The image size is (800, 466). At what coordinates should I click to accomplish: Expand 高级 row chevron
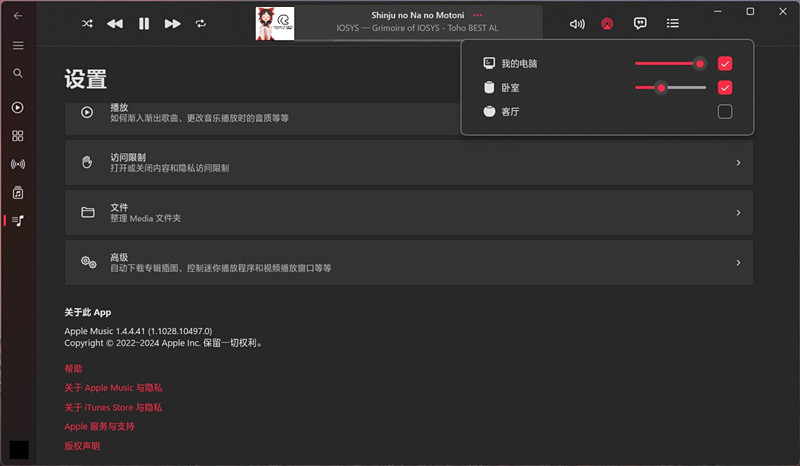[x=738, y=263]
